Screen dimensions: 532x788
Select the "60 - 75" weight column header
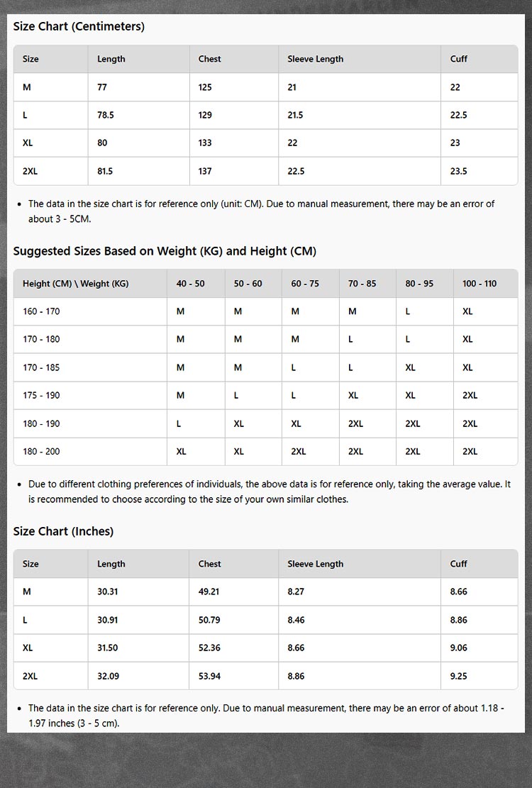pyautogui.click(x=305, y=284)
